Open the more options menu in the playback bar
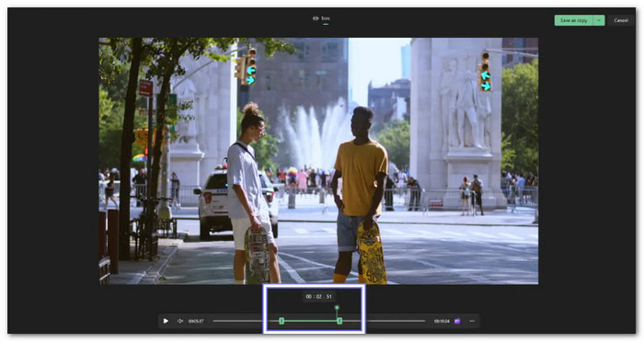Image resolution: width=644 pixels, height=342 pixels. tap(472, 321)
